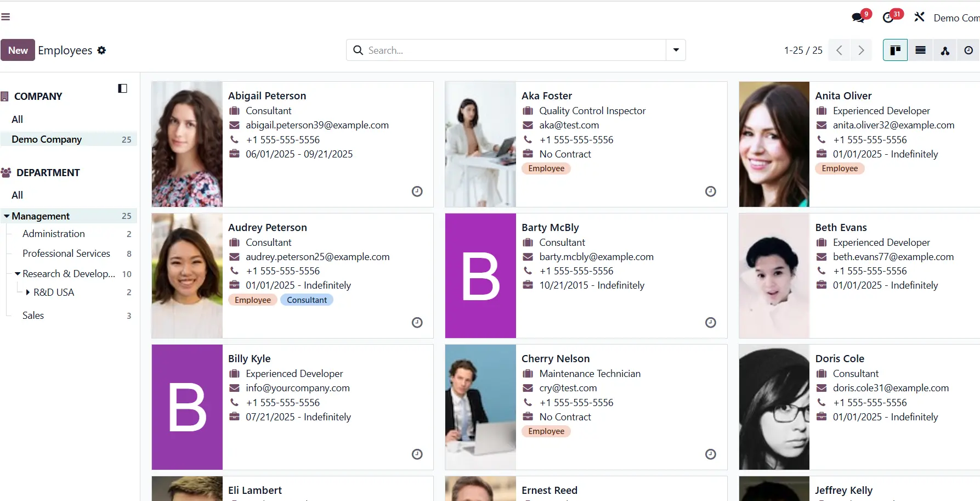Select All under DEPARTMENT filter

[x=18, y=195]
